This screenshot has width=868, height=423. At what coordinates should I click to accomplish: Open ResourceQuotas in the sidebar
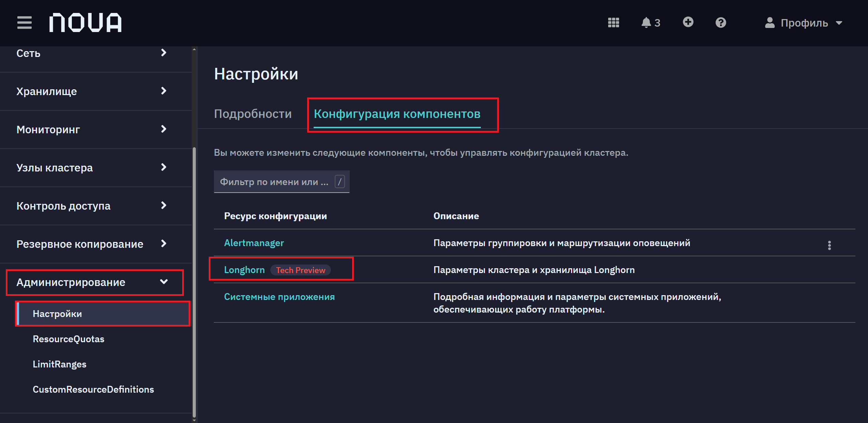click(68, 339)
